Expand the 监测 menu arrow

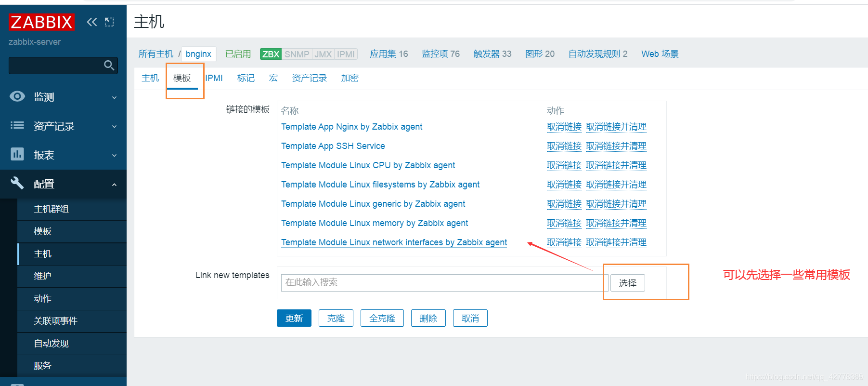[x=114, y=97]
